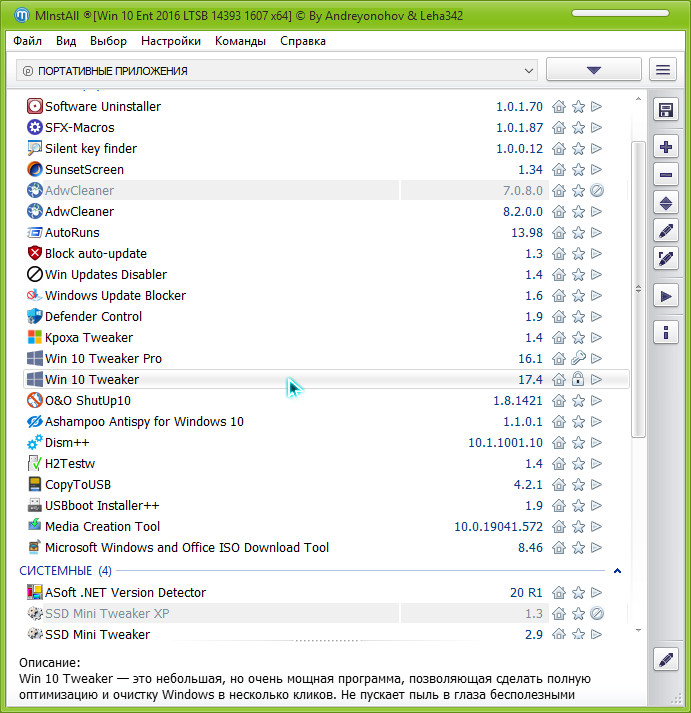Click the minus icon to remove item
The height and width of the screenshot is (713, 691).
[x=666, y=175]
